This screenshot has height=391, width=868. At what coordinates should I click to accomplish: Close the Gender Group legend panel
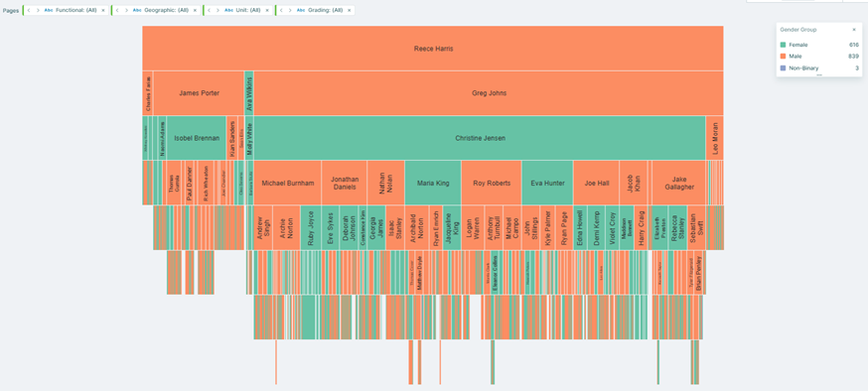[854, 30]
